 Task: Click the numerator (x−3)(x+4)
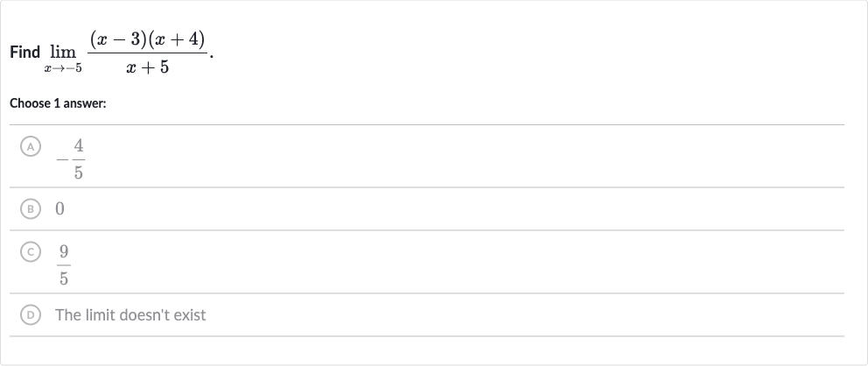click(x=147, y=39)
